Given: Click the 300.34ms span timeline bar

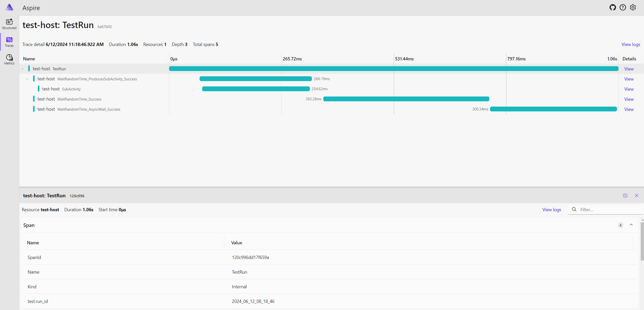Looking at the screenshot, I should 553,109.
